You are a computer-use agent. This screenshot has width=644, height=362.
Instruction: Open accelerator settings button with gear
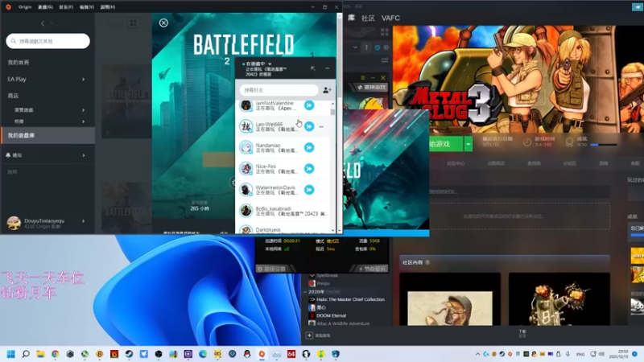click(x=272, y=269)
